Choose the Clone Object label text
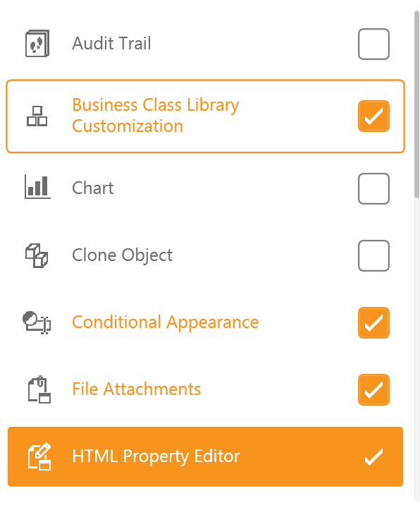This screenshot has height=510, width=420. [x=122, y=255]
